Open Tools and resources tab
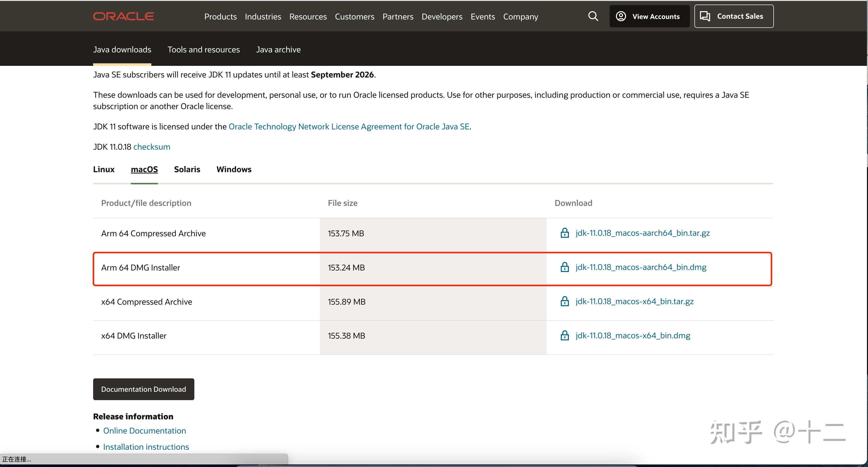 [203, 50]
